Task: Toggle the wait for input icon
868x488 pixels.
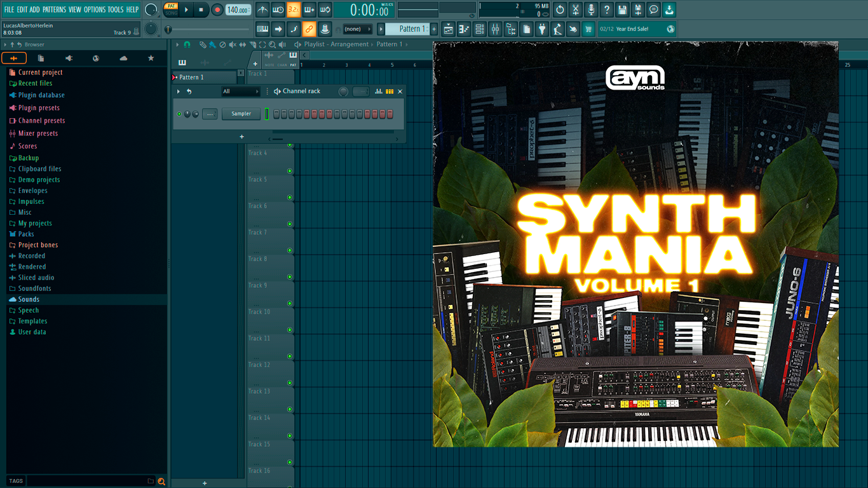Action: 278,10
